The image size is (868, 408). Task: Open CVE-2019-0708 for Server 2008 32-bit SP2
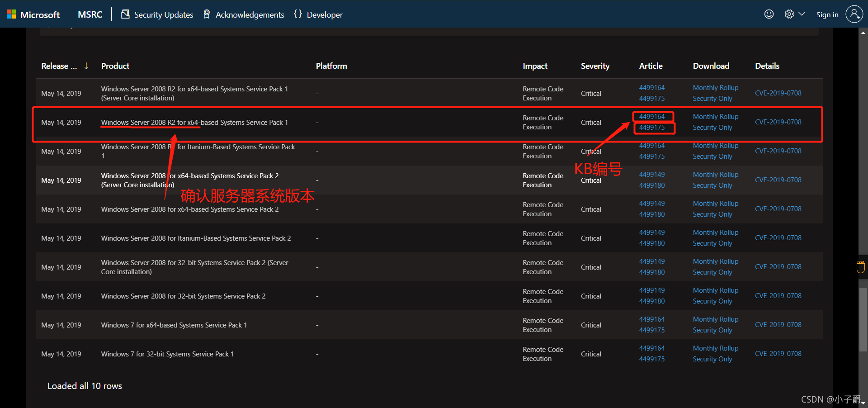pos(778,296)
